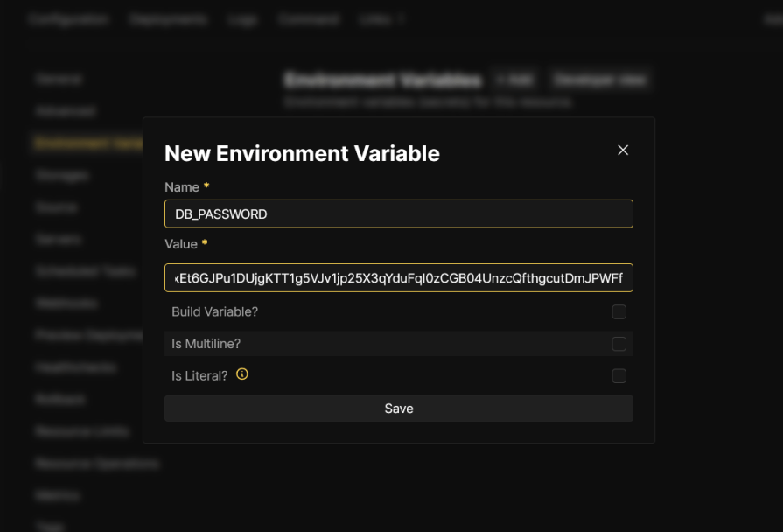Viewport: 783px width, 532px height.
Task: Enable the Build Variable checkbox
Action: coord(619,311)
